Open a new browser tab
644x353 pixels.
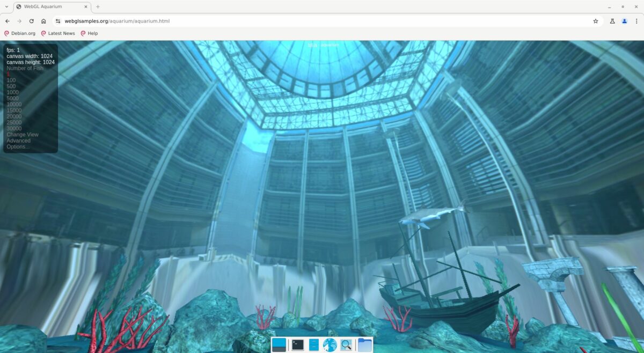pos(98,6)
